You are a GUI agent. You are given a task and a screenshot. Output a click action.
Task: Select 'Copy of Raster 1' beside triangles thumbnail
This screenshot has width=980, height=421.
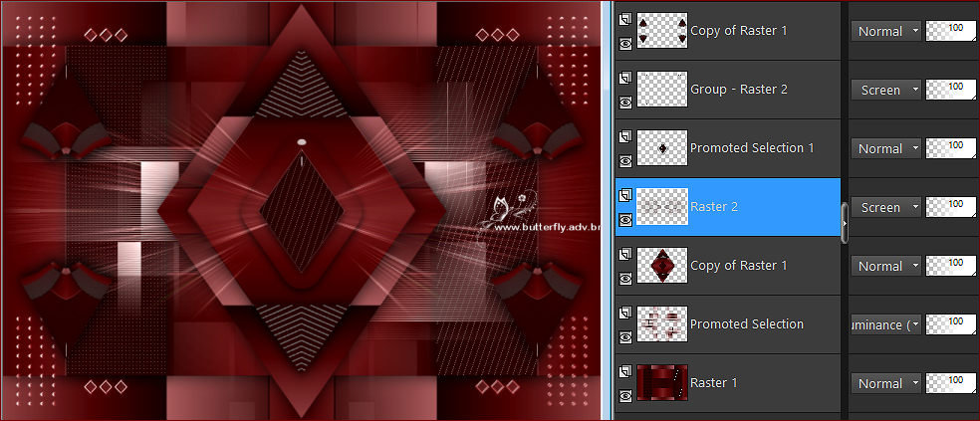click(x=739, y=30)
